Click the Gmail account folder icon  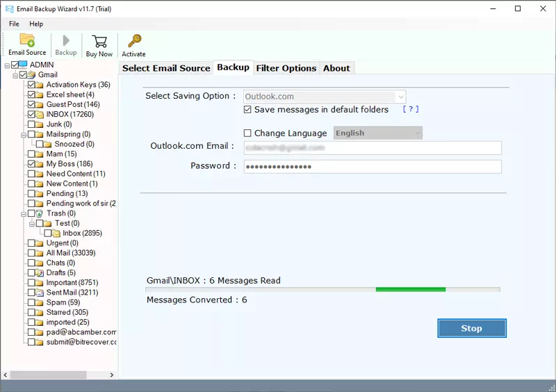31,74
